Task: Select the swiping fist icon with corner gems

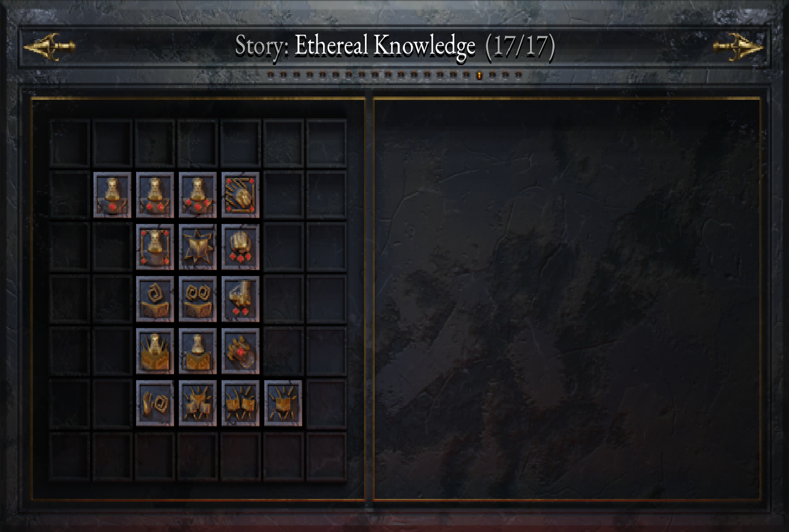Action: coord(240,195)
